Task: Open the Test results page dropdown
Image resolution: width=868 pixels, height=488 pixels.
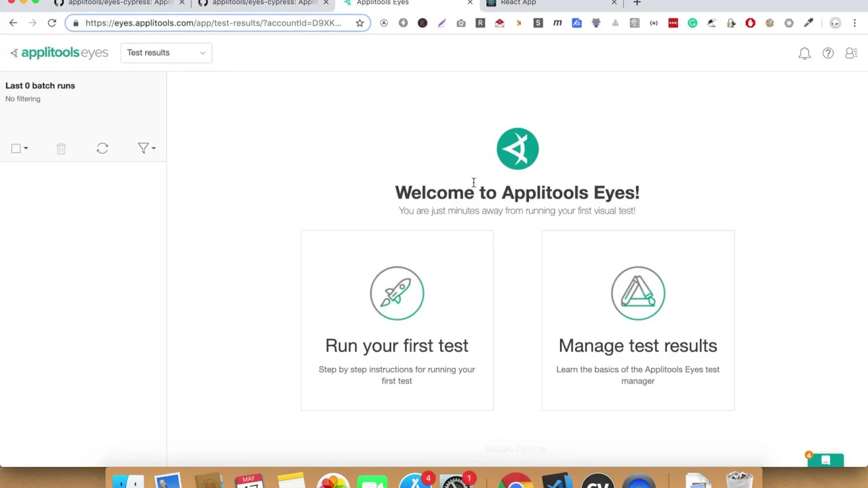Action: [166, 53]
